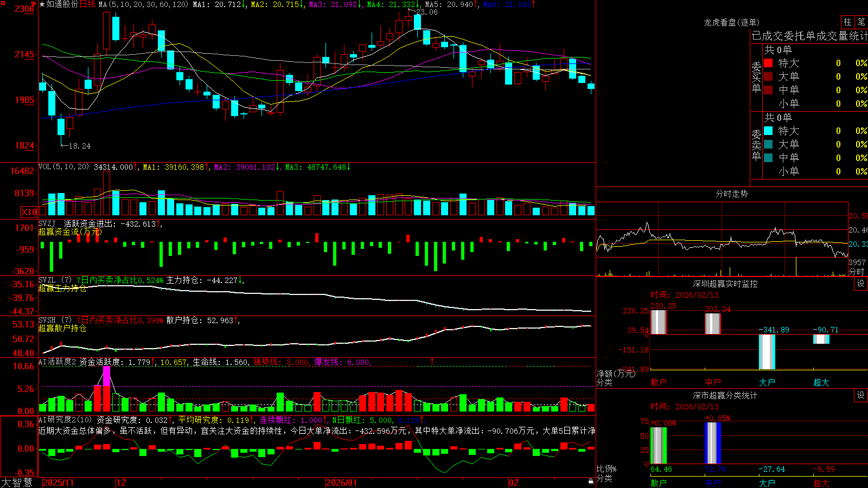This screenshot has height=488, width=868.
Task: Select 大户 in 实时监控 chart
Action: 767,382
